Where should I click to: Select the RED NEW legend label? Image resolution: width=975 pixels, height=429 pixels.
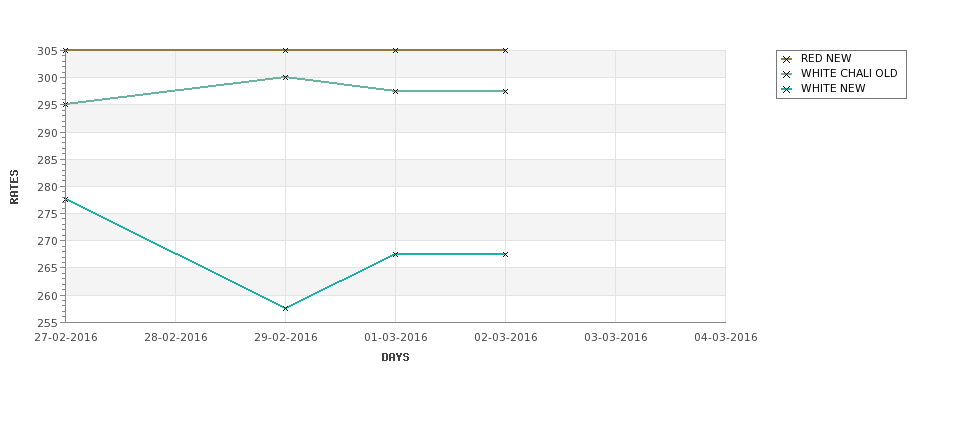click(x=826, y=58)
